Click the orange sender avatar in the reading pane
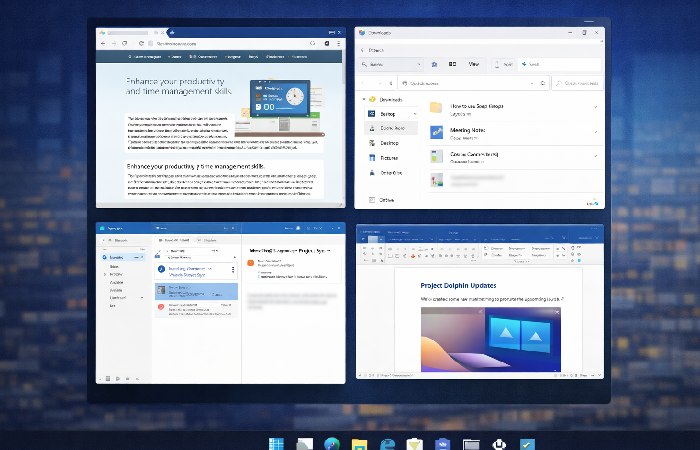 [251, 262]
